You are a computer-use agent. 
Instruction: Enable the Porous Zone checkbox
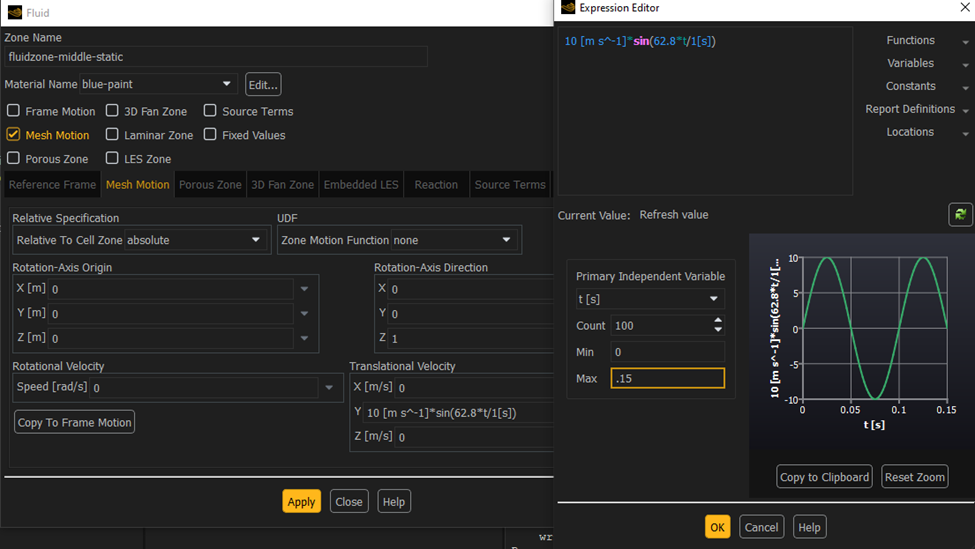tap(13, 158)
